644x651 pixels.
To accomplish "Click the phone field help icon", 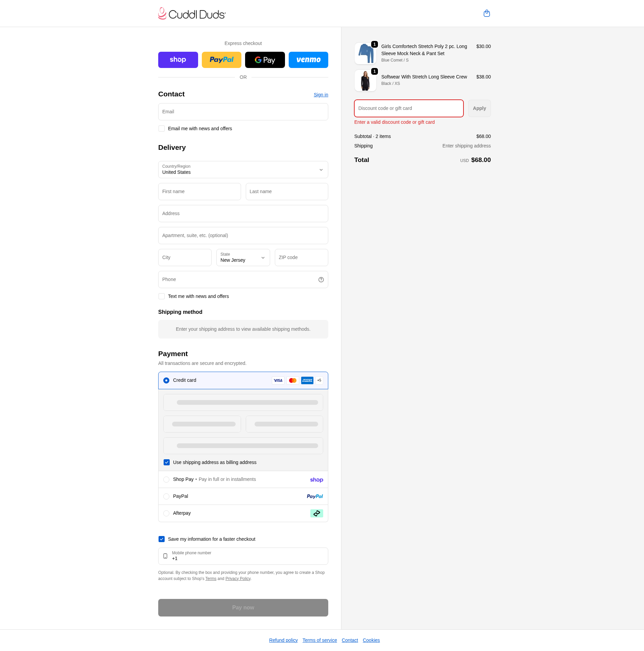I will pyautogui.click(x=321, y=280).
